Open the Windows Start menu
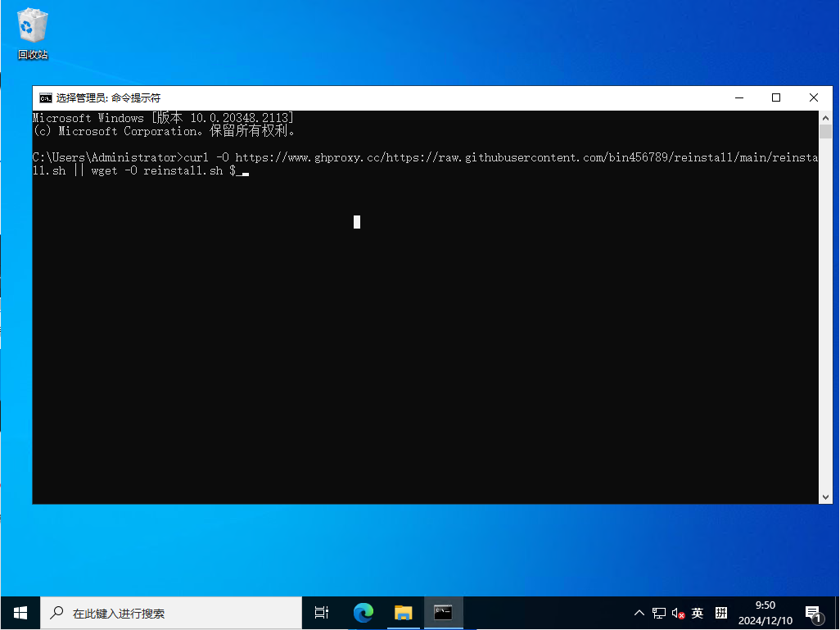The width and height of the screenshot is (840, 630). pyautogui.click(x=20, y=613)
